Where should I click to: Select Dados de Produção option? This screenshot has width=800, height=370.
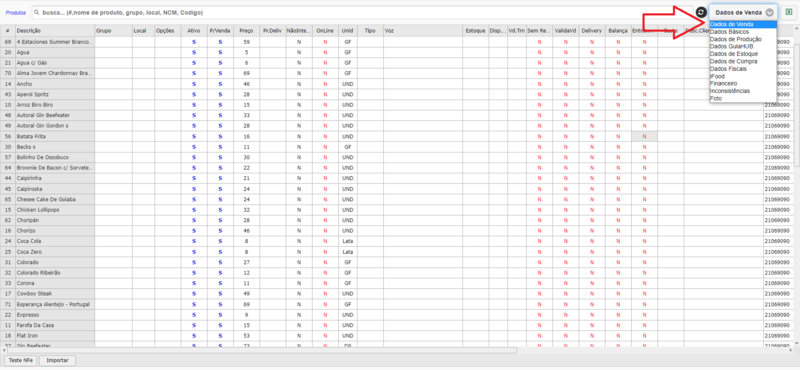click(x=743, y=39)
